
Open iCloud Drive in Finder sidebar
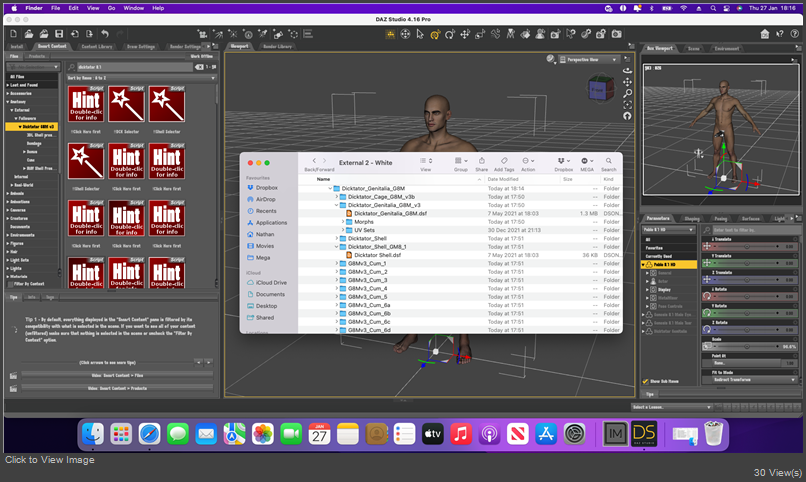tap(271, 283)
